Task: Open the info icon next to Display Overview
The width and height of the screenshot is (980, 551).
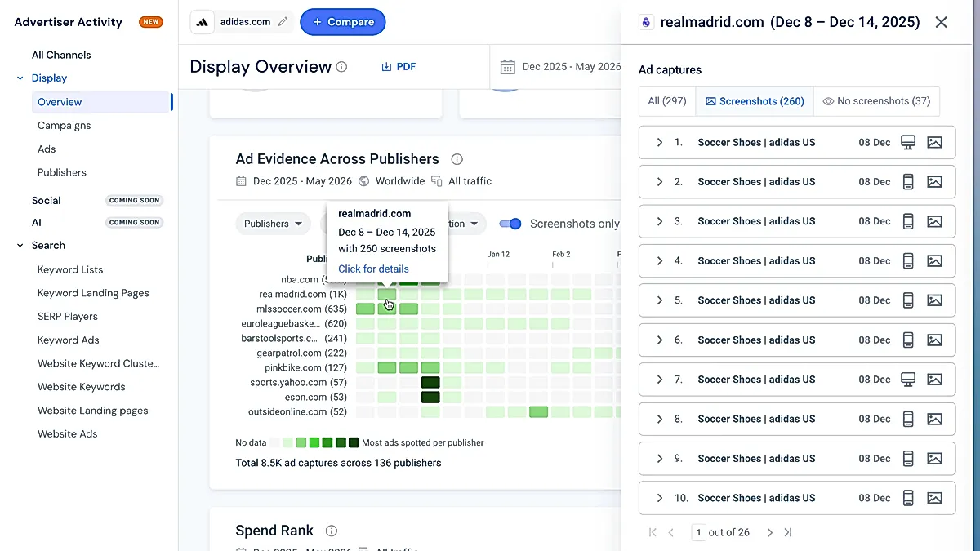Action: (x=341, y=67)
